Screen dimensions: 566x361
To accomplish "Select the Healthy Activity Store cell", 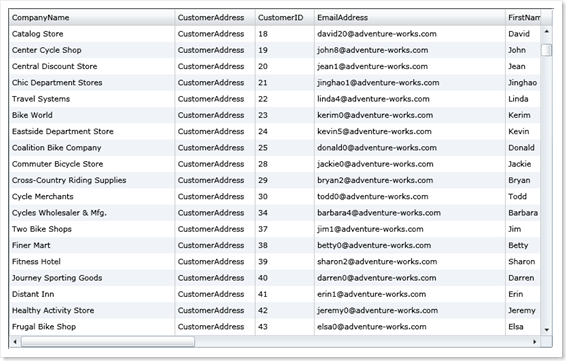I will click(x=92, y=310).
